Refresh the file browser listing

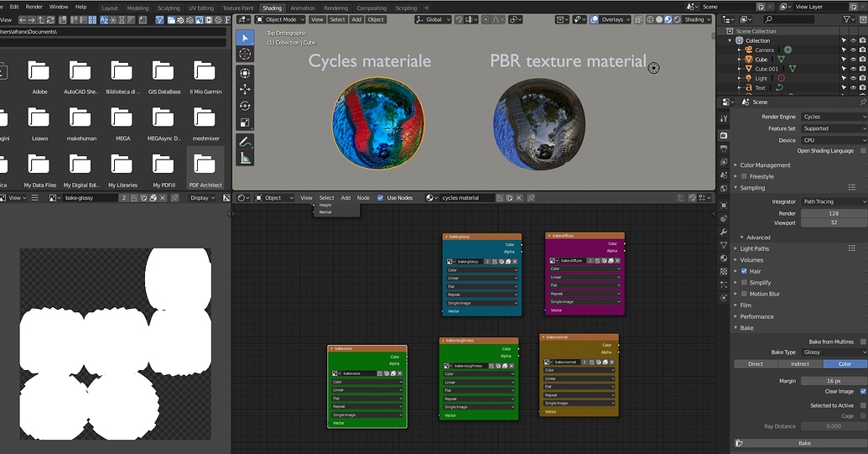tap(49, 20)
